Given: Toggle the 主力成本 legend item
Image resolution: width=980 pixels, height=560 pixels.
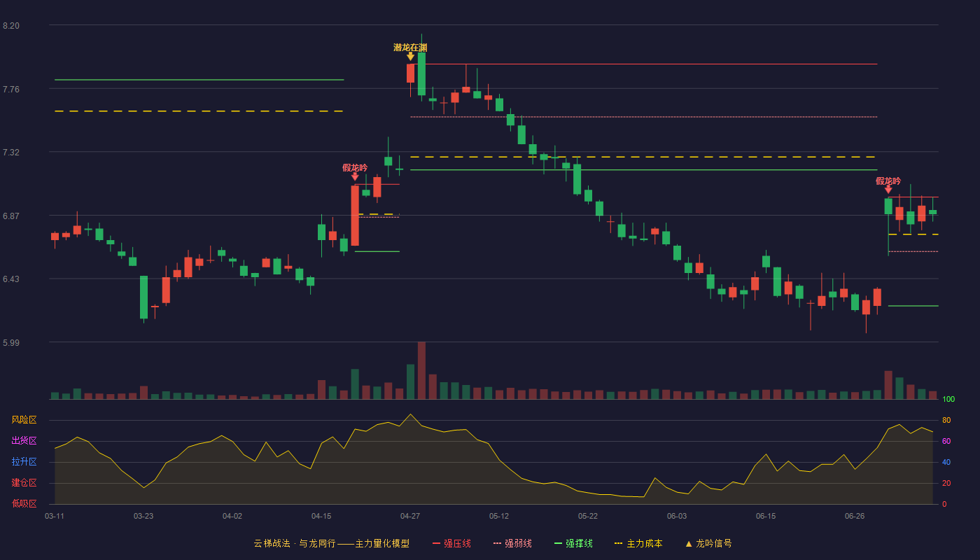Looking at the screenshot, I should pyautogui.click(x=638, y=543).
